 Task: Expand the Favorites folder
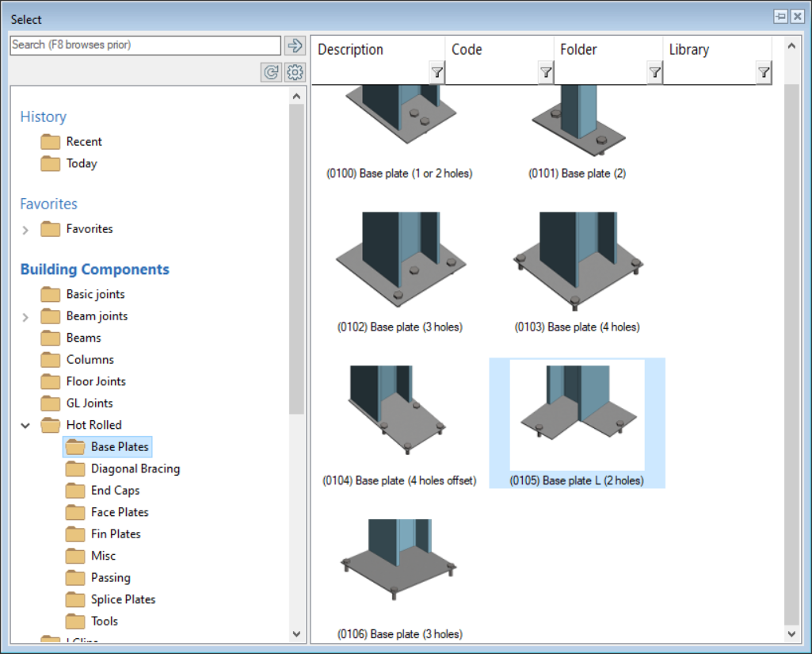[x=25, y=230]
